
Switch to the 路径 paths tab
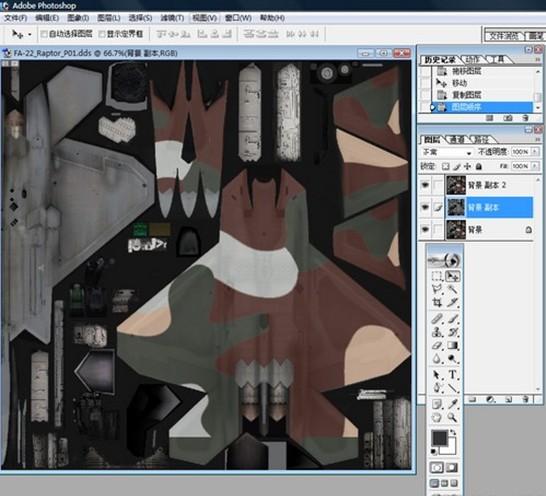tap(482, 140)
